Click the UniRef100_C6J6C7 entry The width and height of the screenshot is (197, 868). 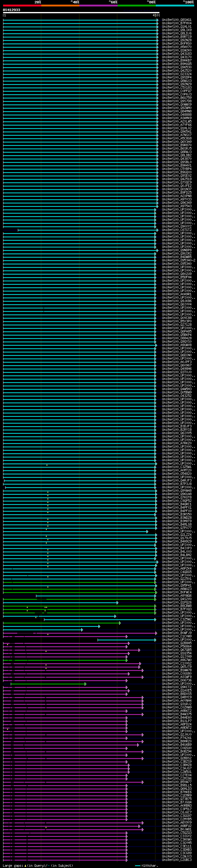[x=177, y=812]
